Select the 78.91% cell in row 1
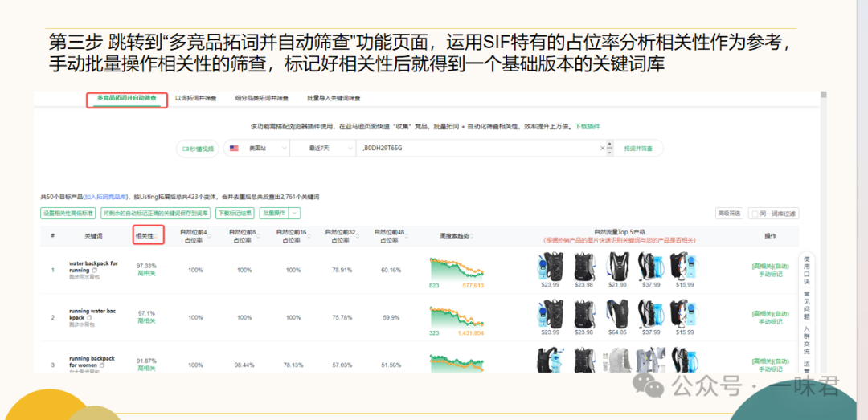868x420 pixels. (x=342, y=270)
